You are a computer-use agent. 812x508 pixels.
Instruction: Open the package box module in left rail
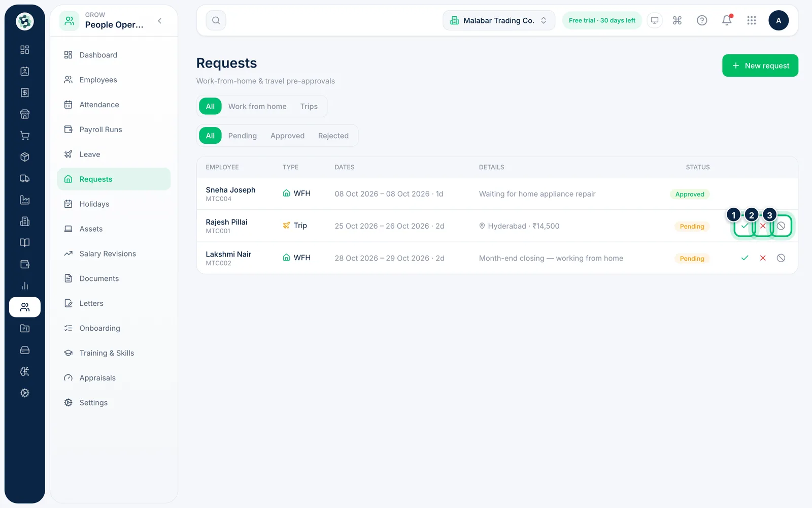24,157
